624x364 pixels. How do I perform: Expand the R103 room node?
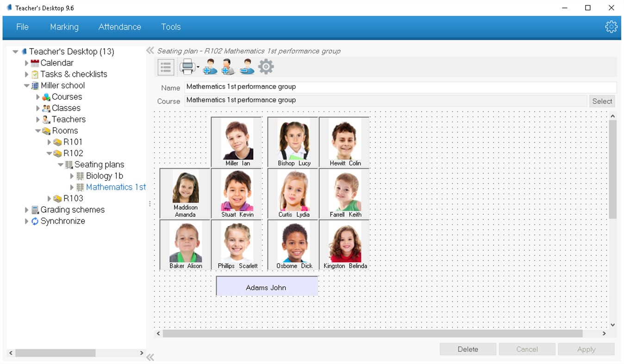(49, 198)
